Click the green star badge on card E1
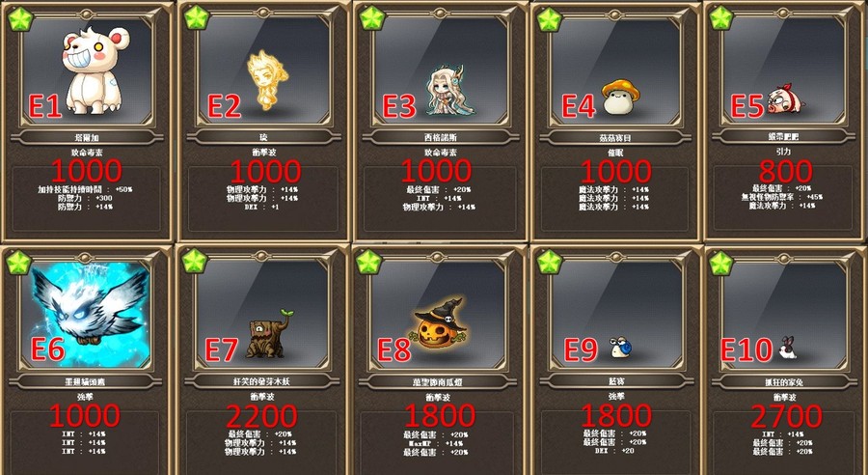The width and height of the screenshot is (868, 475). pos(20,19)
